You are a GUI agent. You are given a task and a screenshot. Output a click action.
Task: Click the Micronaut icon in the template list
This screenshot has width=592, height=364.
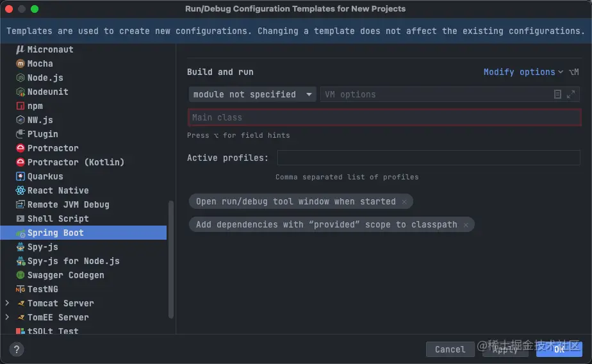(x=21, y=49)
